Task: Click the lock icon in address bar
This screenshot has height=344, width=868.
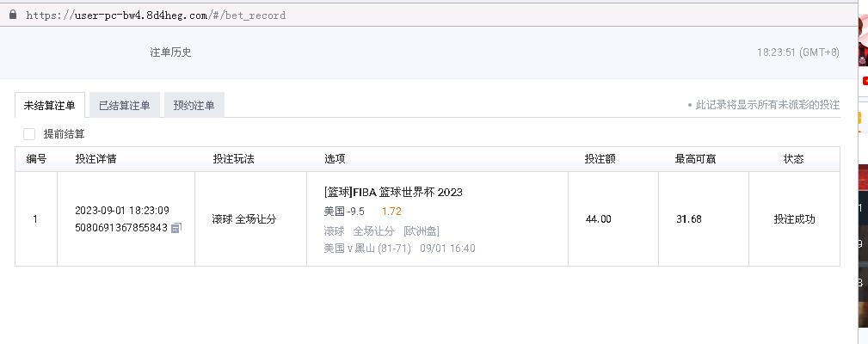Action: 12,15
